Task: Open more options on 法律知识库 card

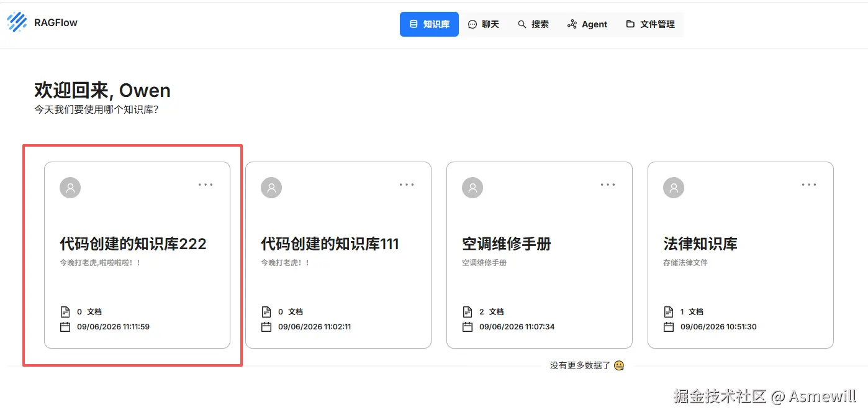Action: (x=809, y=185)
